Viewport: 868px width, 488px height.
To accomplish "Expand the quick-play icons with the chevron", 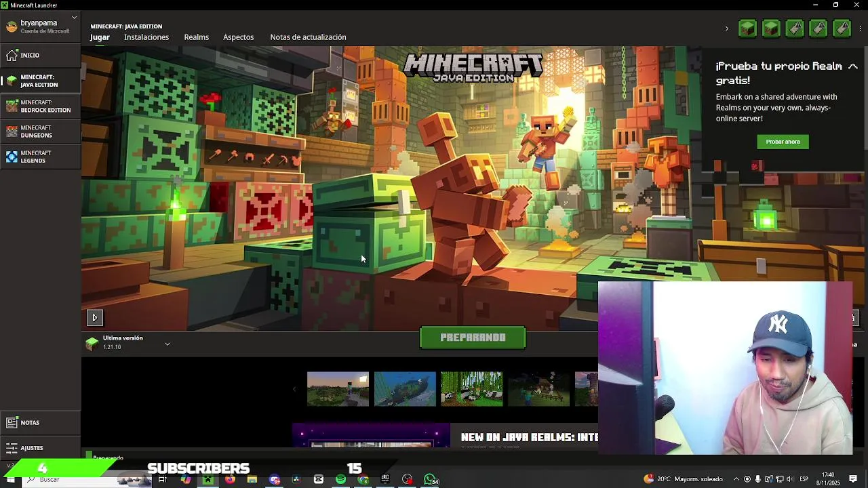I will tap(726, 28).
